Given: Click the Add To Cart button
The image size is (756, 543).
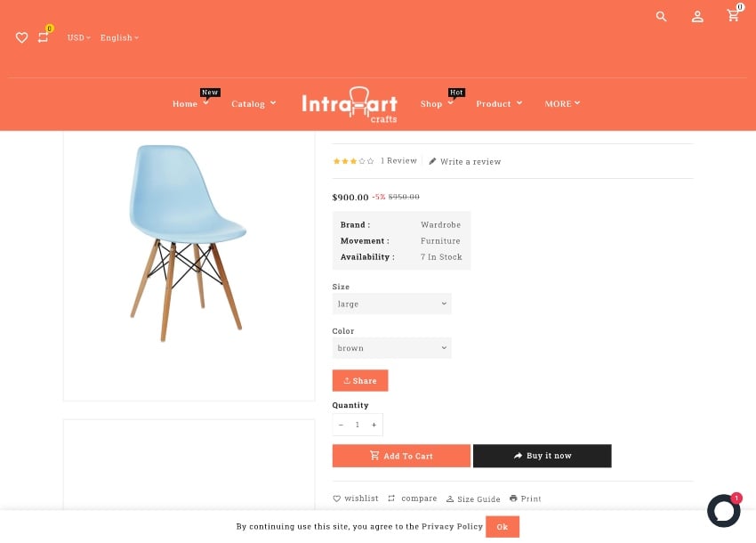Looking at the screenshot, I should tap(401, 456).
